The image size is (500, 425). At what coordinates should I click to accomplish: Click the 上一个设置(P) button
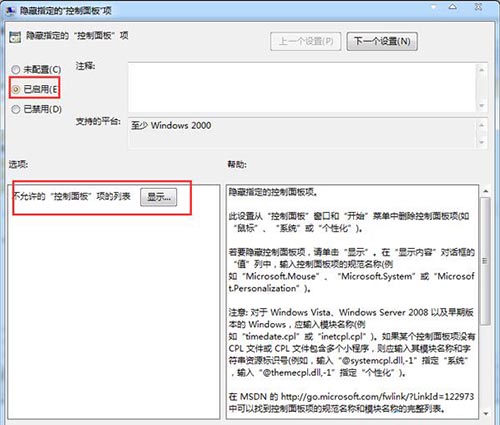coord(306,41)
